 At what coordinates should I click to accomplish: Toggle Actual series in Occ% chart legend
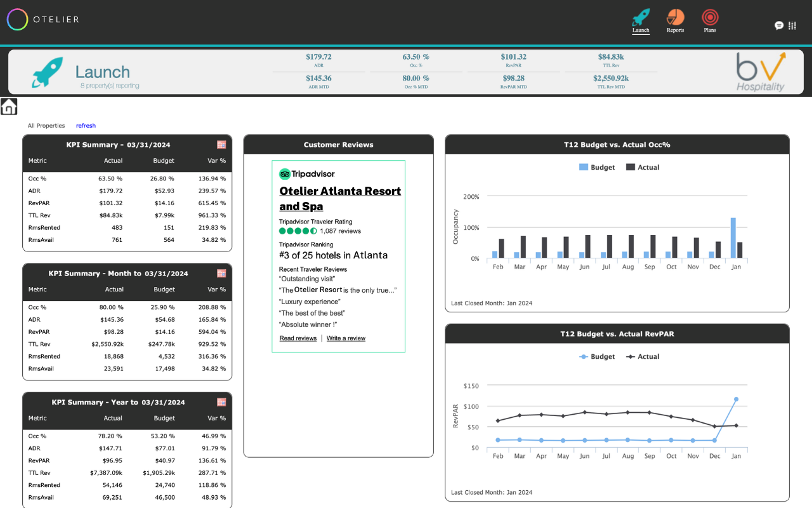coord(643,168)
